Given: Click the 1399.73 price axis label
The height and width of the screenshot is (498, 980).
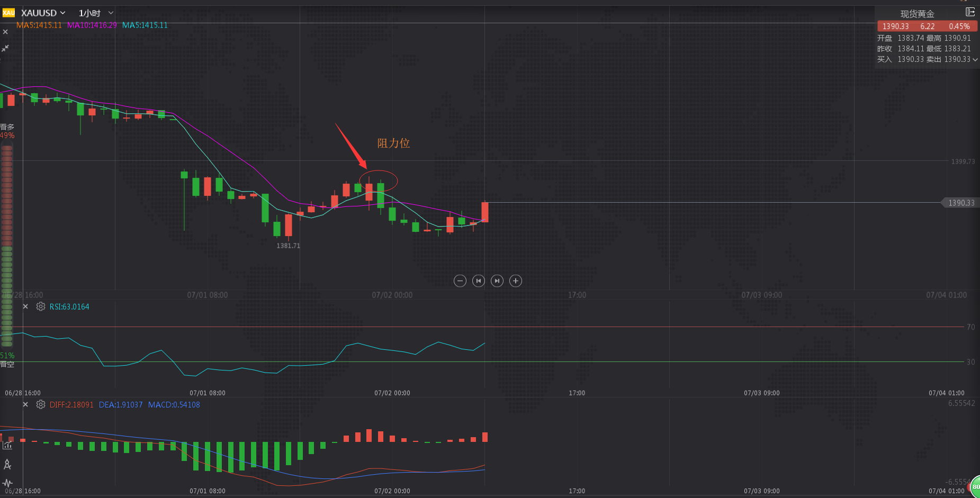Looking at the screenshot, I should [963, 161].
